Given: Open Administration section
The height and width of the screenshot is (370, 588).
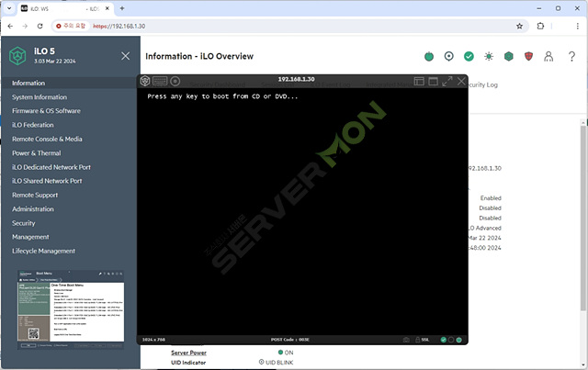Looking at the screenshot, I should 33,209.
